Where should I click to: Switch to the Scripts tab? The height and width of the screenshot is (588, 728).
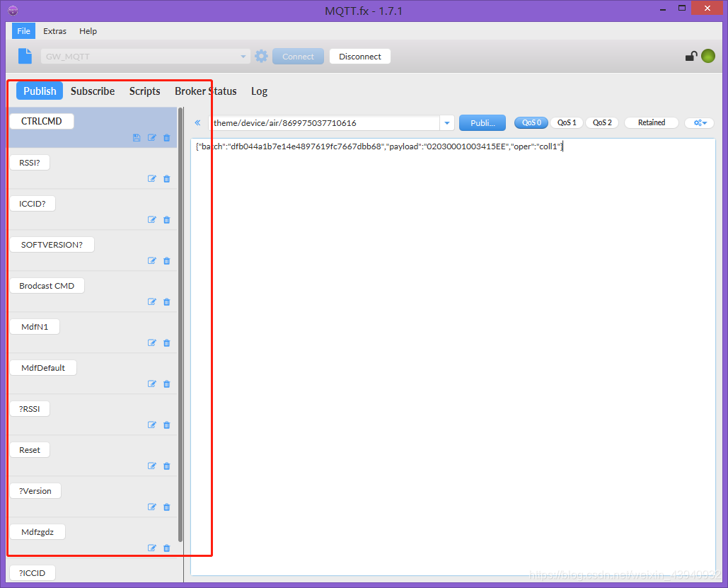click(x=144, y=91)
